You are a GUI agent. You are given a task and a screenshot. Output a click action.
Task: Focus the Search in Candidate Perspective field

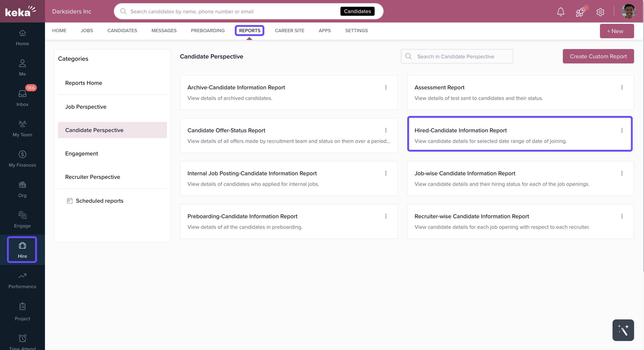[460, 56]
